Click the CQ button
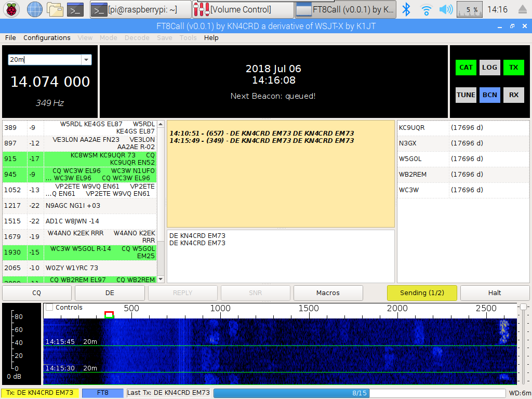The height and width of the screenshot is (399, 532). (37, 293)
